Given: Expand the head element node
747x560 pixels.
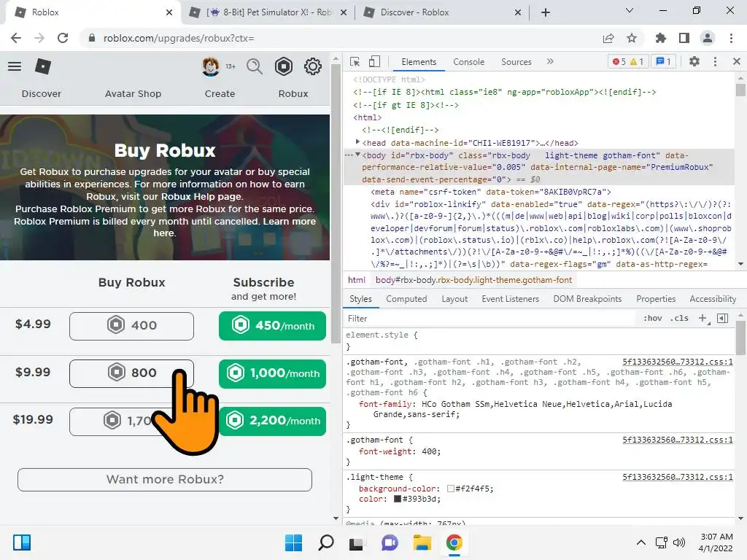Looking at the screenshot, I should point(357,142).
